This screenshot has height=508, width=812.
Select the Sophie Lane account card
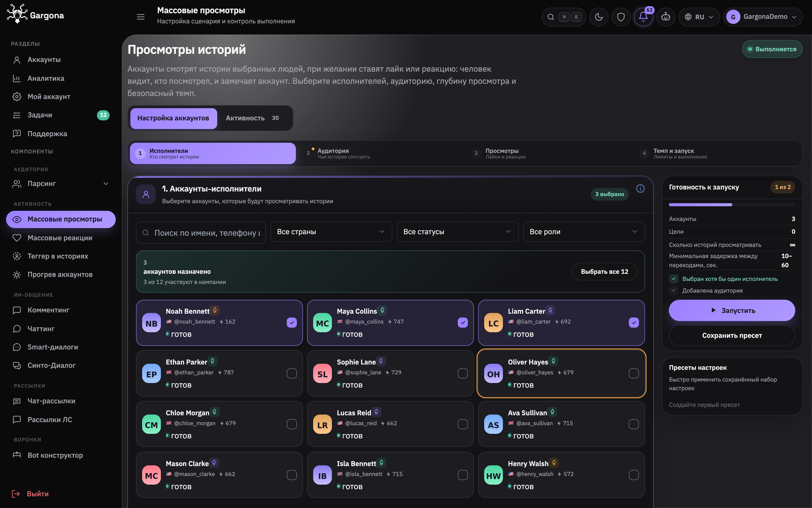pyautogui.click(x=390, y=373)
